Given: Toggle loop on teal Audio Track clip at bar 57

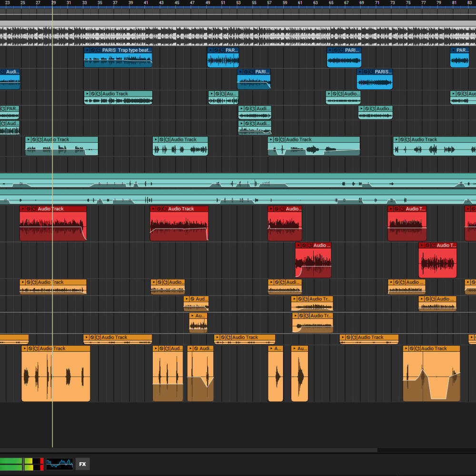Looking at the screenshot, I should coord(282,139).
